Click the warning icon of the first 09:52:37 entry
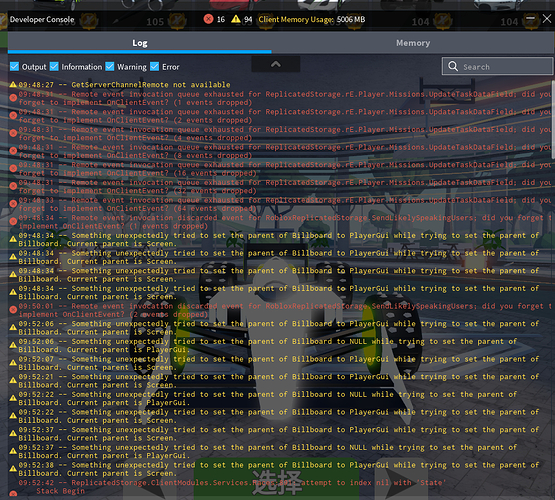 pos(13,433)
